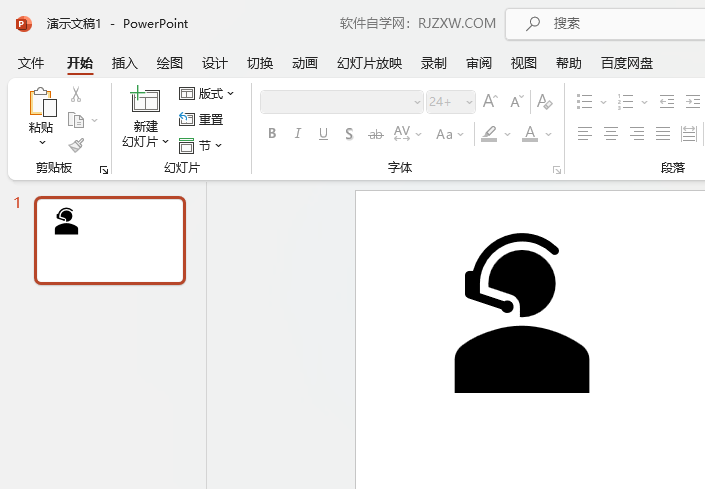This screenshot has height=489, width=705.
Task: Open the Layout (版式) dropdown
Action: click(206, 93)
